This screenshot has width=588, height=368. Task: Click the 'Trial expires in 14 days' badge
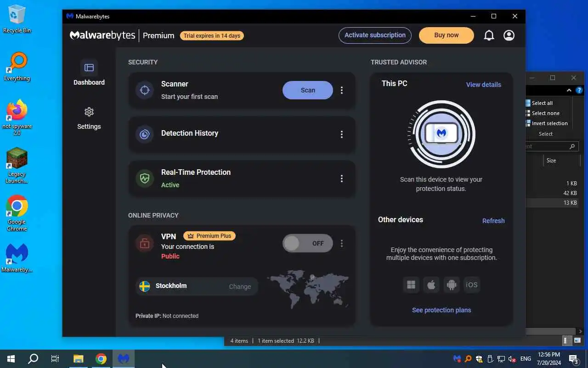point(212,35)
